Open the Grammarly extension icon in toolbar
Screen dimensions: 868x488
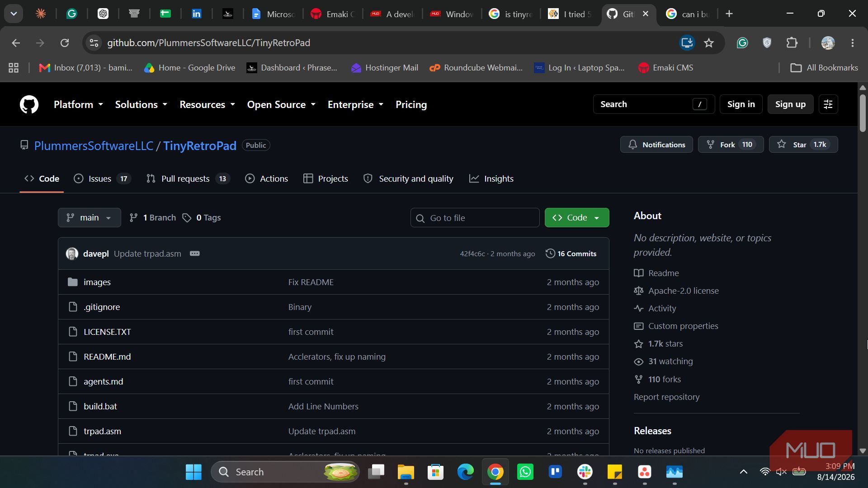[742, 43]
